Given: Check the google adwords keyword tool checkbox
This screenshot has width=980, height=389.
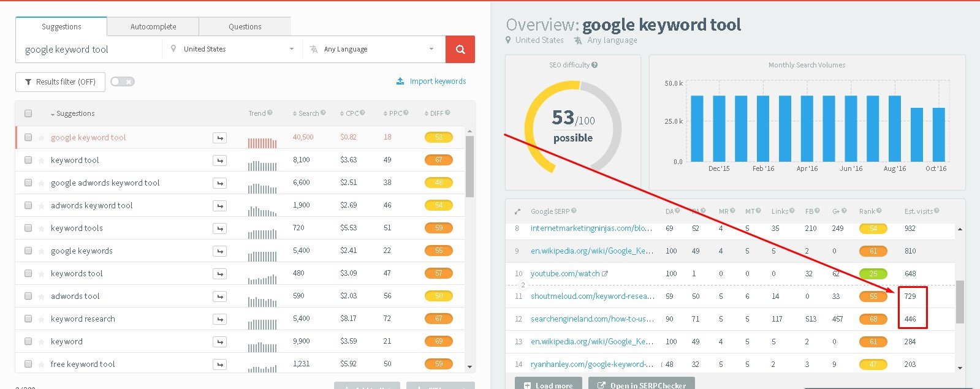Looking at the screenshot, I should [x=28, y=183].
